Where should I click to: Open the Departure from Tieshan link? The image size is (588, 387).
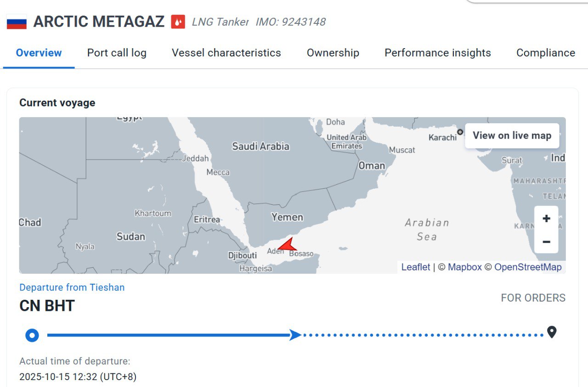coord(72,287)
